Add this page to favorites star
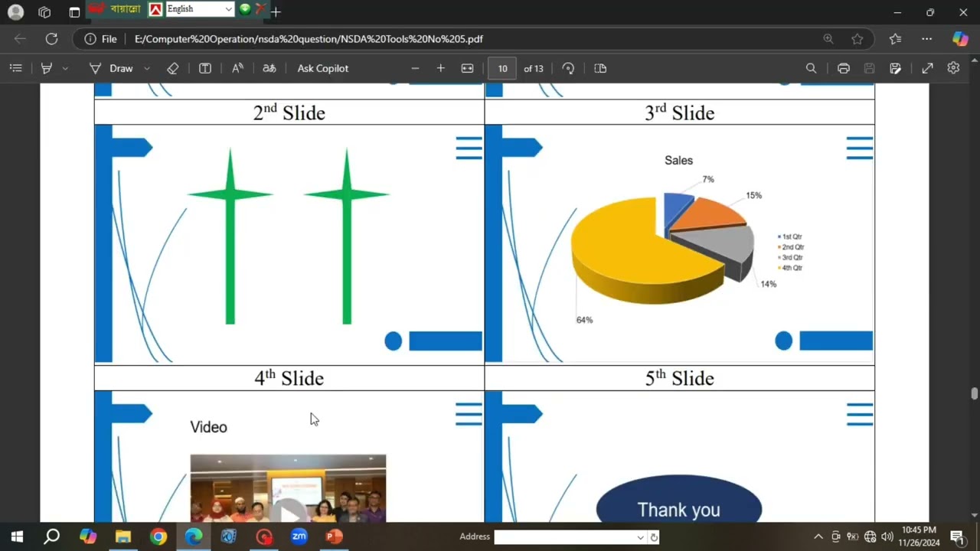Screen dimensions: 980x551 (x=857, y=39)
